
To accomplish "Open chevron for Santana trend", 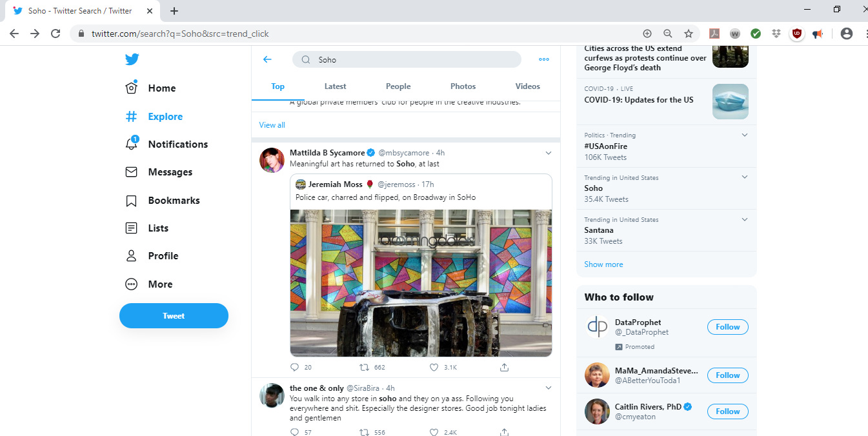I will point(745,219).
